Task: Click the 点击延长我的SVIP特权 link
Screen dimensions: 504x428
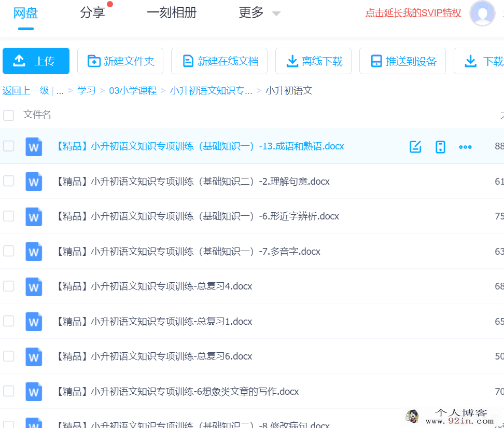Action: (x=413, y=13)
